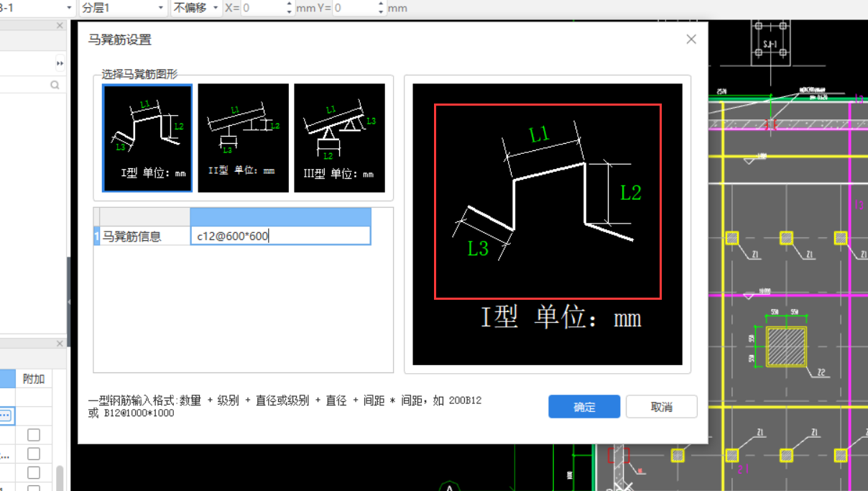Click the 马凳筋信息 row label cell
868x491 pixels.
click(144, 236)
